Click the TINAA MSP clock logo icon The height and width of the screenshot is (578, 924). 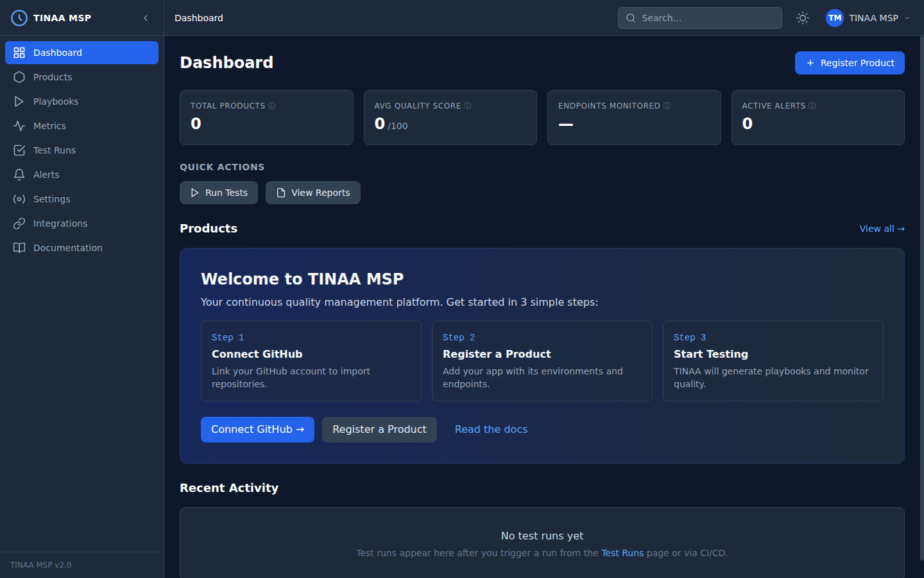click(19, 18)
